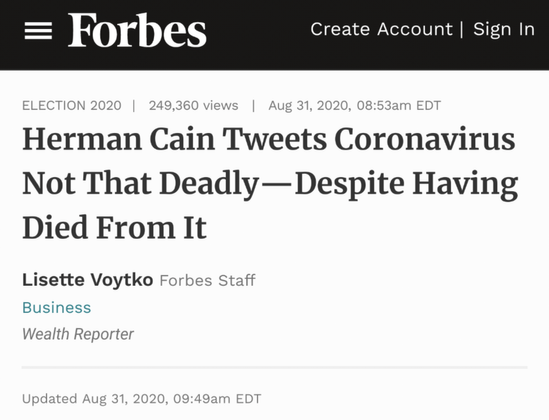Click the word Coronavirus in headline
The width and height of the screenshot is (549, 420).
[x=425, y=139]
